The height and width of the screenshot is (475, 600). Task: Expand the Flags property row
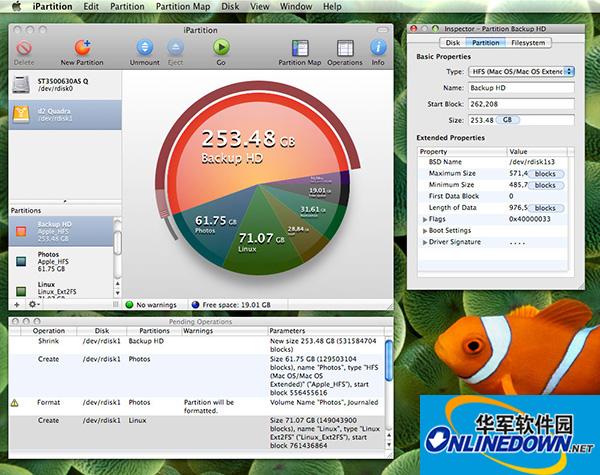click(427, 218)
